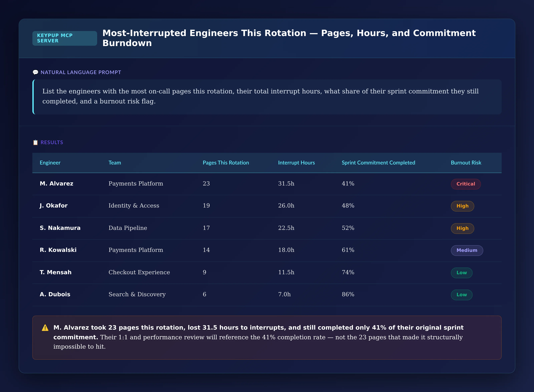Select the J. Okafor engineer name
The height and width of the screenshot is (392, 534).
[x=54, y=206]
